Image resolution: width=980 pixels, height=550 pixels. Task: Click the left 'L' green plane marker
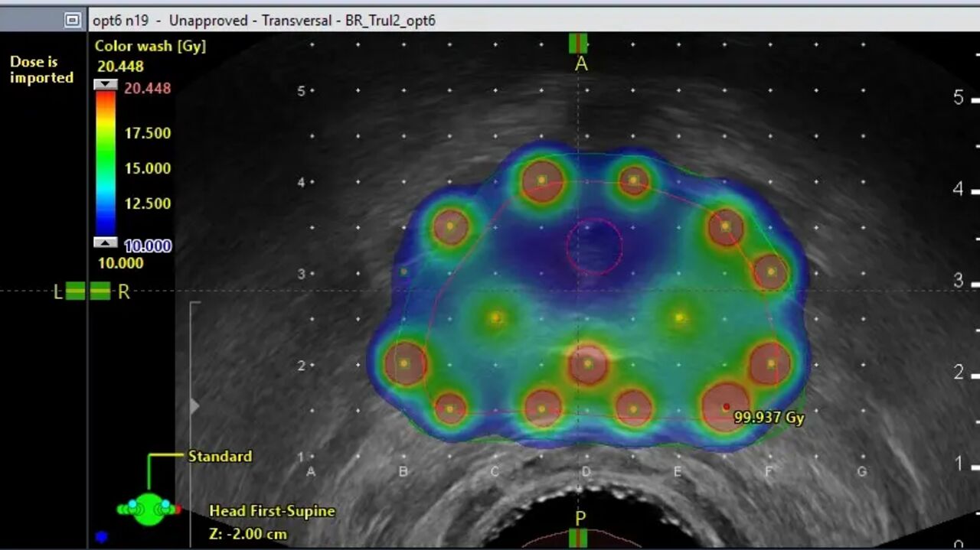[75, 291]
